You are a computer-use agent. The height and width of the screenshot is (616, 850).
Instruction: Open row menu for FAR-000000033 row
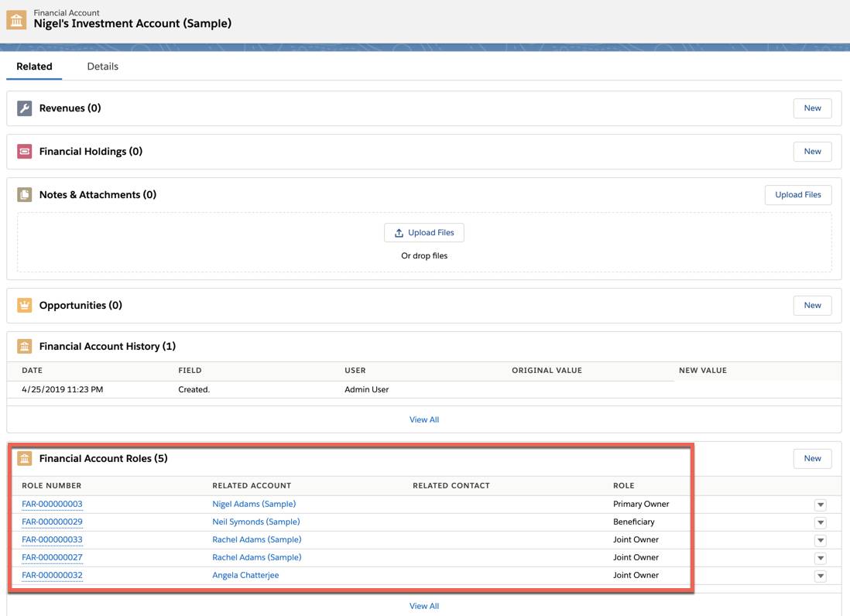(820, 541)
